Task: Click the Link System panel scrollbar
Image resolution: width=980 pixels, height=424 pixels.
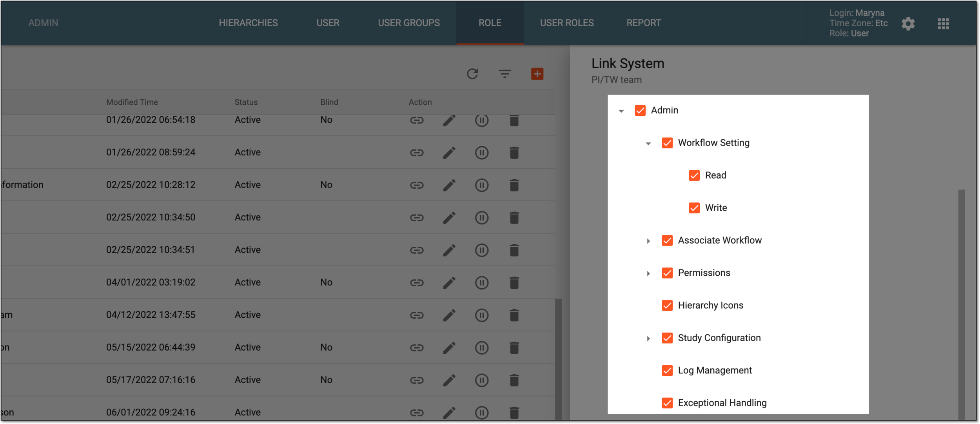Action: tap(961, 304)
